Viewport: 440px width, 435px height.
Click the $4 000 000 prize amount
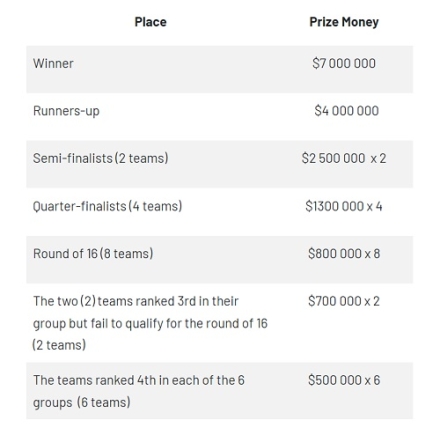(347, 111)
